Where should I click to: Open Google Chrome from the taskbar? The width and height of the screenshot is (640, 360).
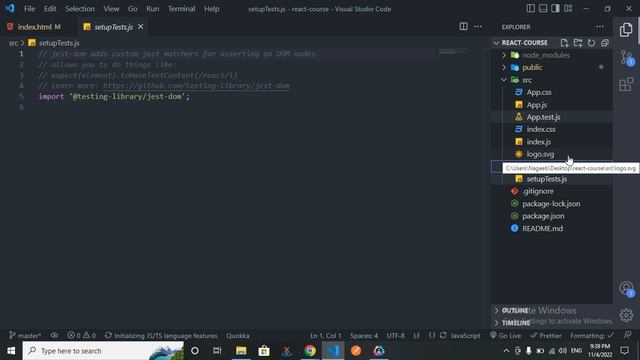pos(310,351)
